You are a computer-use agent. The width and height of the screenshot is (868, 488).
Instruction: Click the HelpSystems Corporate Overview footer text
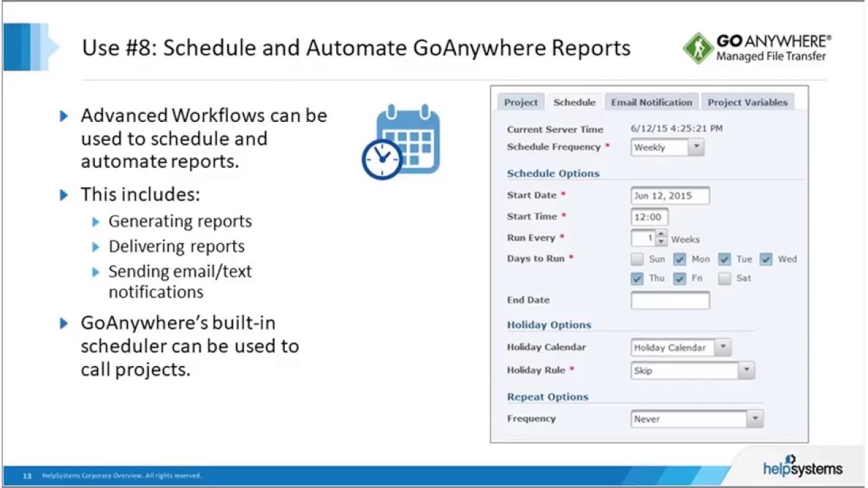(121, 476)
